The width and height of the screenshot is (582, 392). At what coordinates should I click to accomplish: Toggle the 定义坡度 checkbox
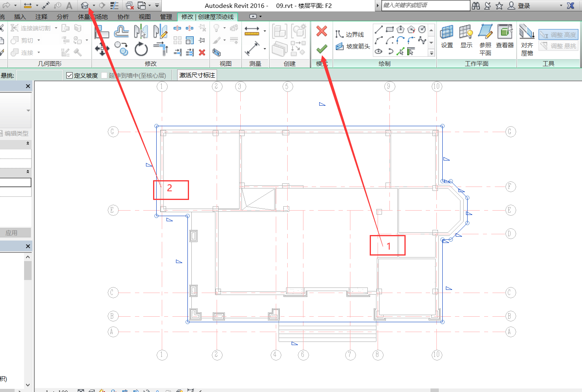tap(69, 75)
